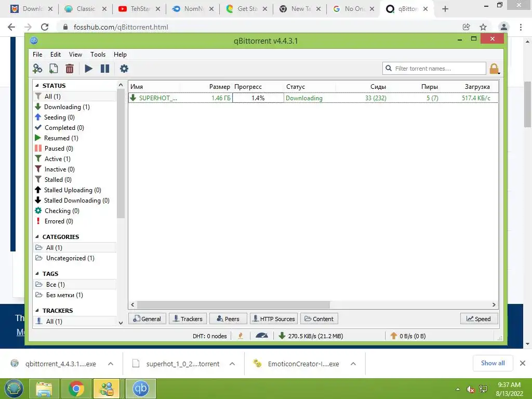Click Show all downloads button
The height and width of the screenshot is (399, 532).
coord(493,363)
